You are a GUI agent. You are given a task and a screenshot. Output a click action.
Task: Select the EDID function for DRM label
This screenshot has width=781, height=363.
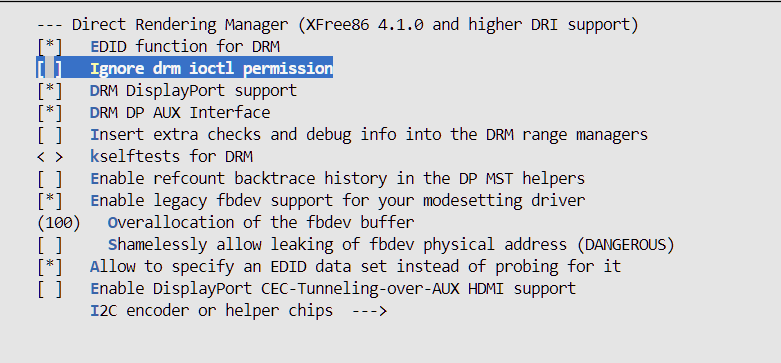tap(185, 47)
